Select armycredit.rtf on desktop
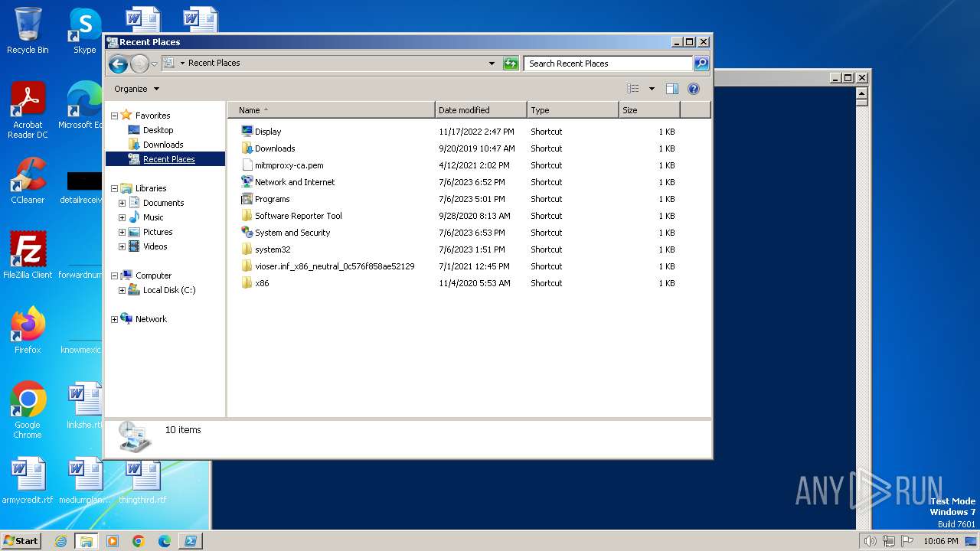This screenshot has height=551, width=980. tap(28, 481)
